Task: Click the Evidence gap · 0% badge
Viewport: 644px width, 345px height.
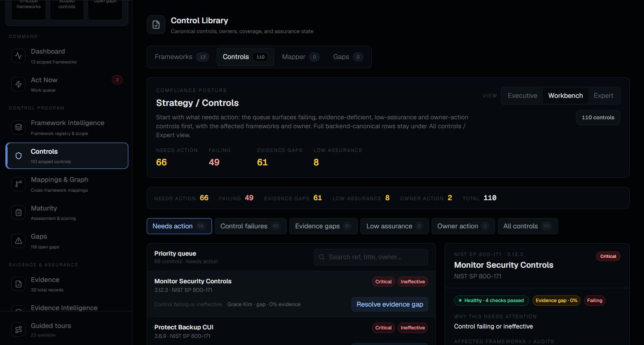Action: [556, 300]
